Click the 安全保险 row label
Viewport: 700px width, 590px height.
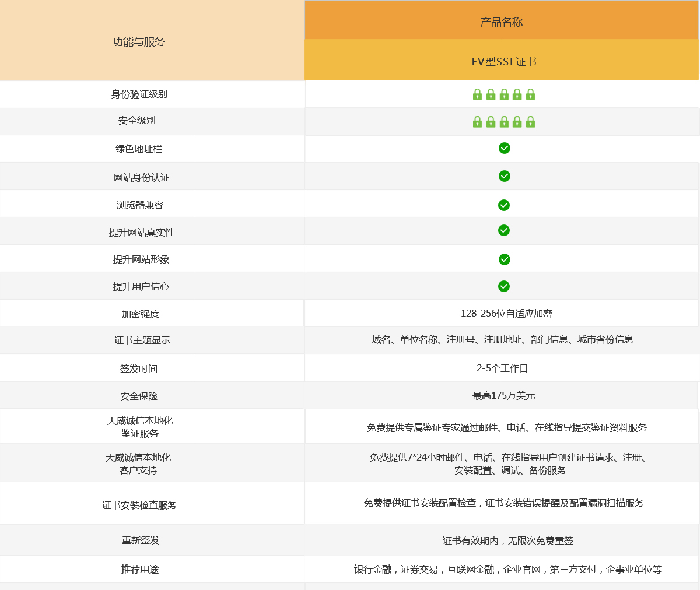point(139,396)
